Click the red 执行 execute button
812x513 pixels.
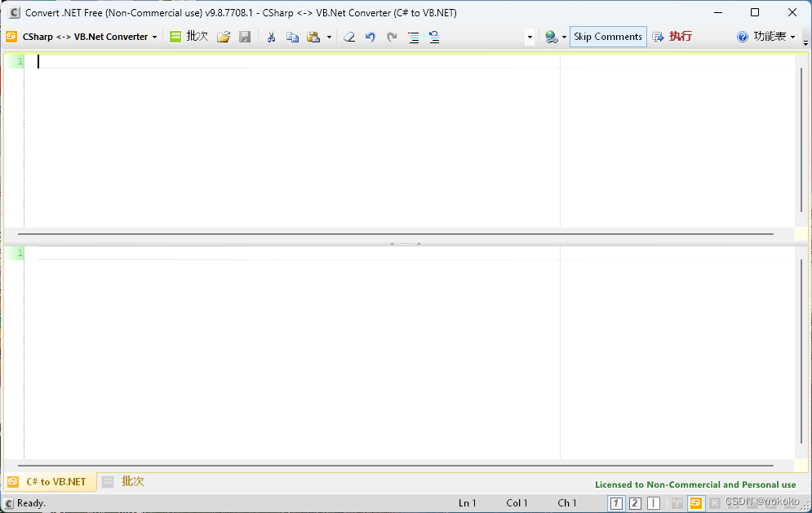click(672, 37)
